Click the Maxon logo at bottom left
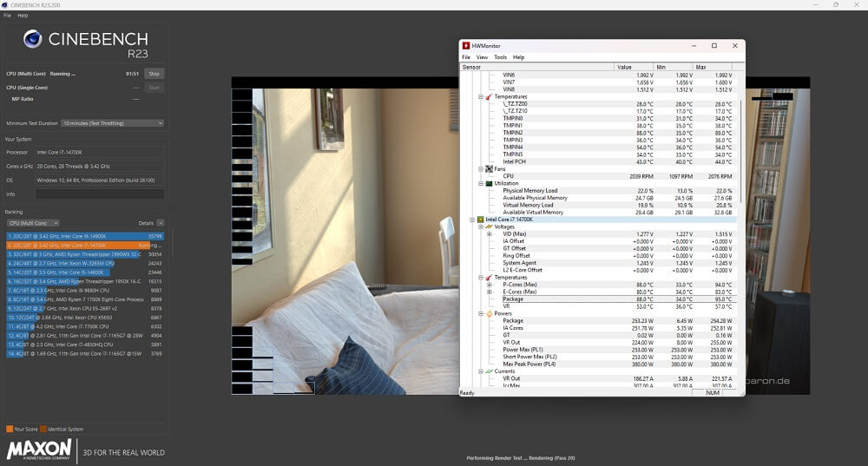The width and height of the screenshot is (868, 466). [x=39, y=450]
